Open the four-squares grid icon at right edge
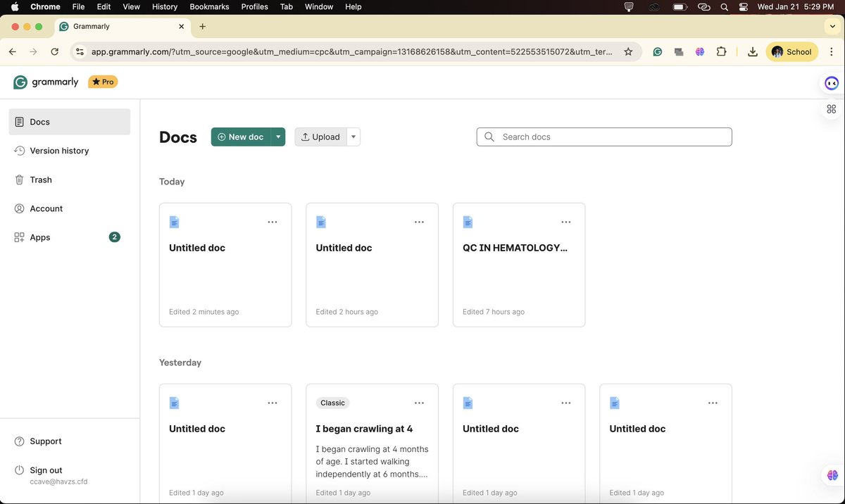This screenshot has width=845, height=504. pyautogui.click(x=832, y=109)
